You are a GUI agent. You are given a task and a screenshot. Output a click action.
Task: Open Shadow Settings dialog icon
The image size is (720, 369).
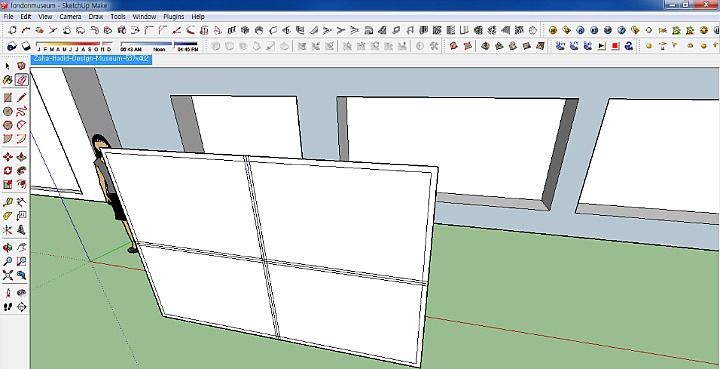[x=12, y=46]
